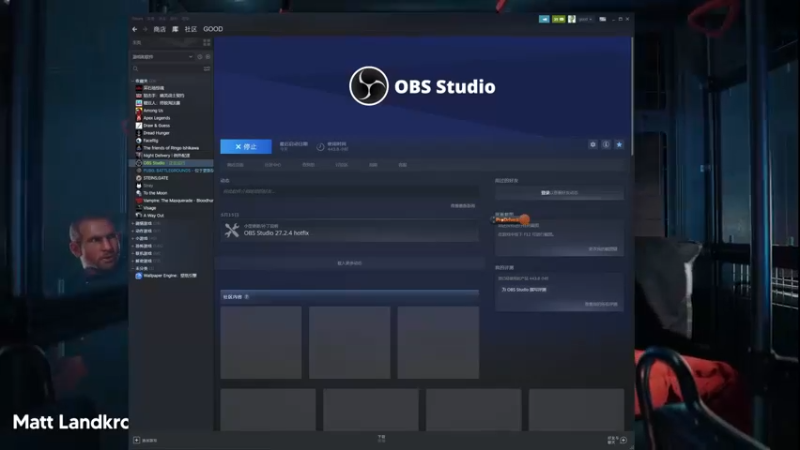Open the GOOD profile tab

pyautogui.click(x=213, y=29)
